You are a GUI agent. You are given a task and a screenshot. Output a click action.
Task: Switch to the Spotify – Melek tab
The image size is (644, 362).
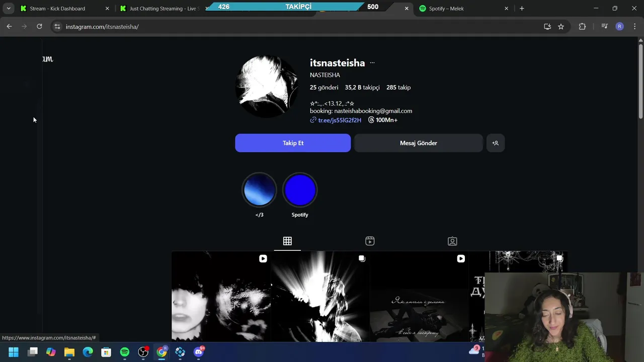click(463, 9)
